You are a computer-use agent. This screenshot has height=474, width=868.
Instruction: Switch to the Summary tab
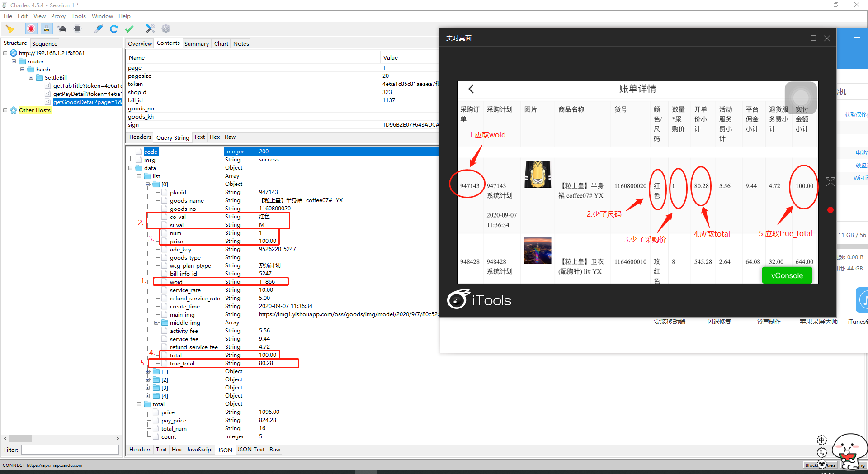point(196,43)
